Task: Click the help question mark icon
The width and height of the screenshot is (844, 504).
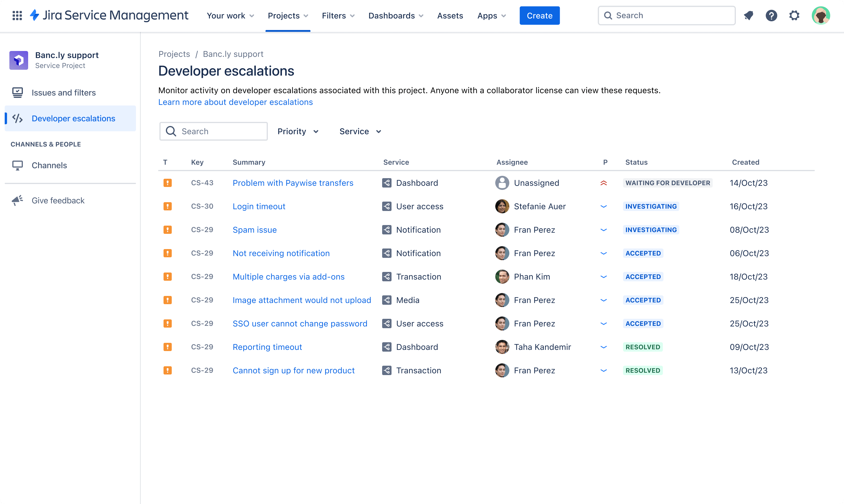Action: (772, 16)
